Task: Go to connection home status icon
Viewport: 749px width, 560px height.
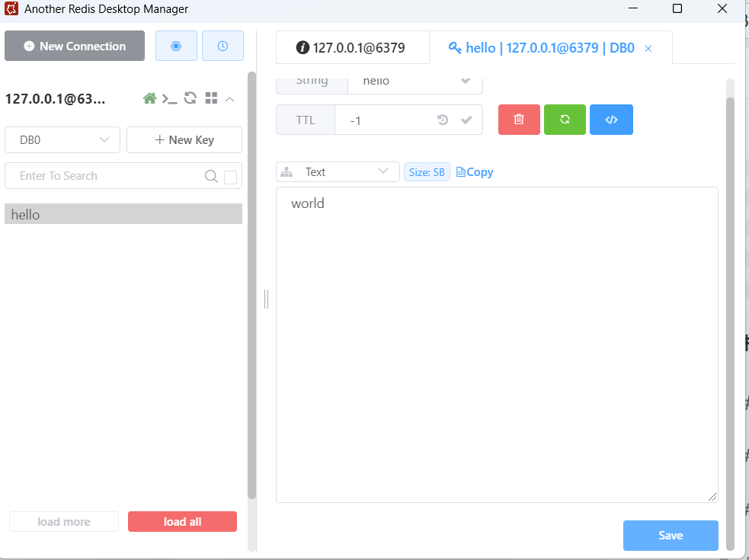Action: pyautogui.click(x=149, y=99)
